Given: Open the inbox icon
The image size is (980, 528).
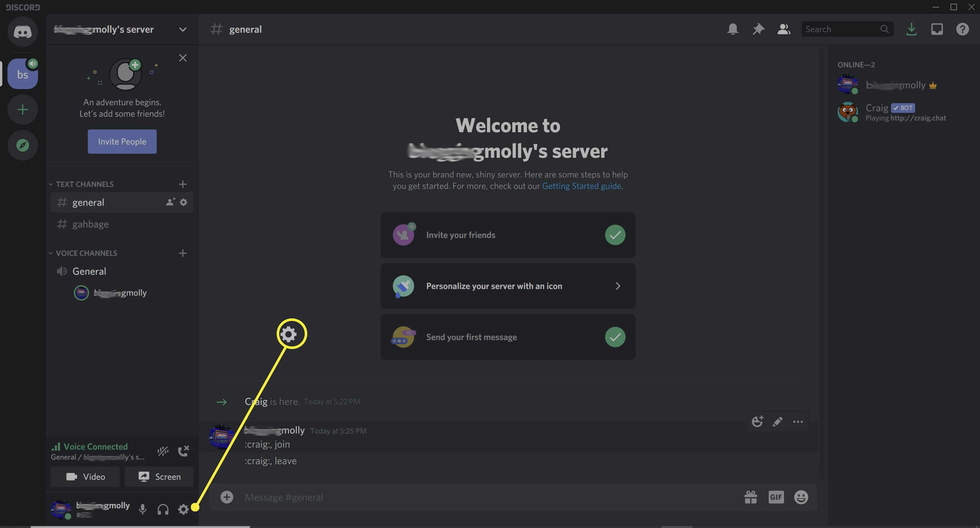Looking at the screenshot, I should (x=937, y=29).
